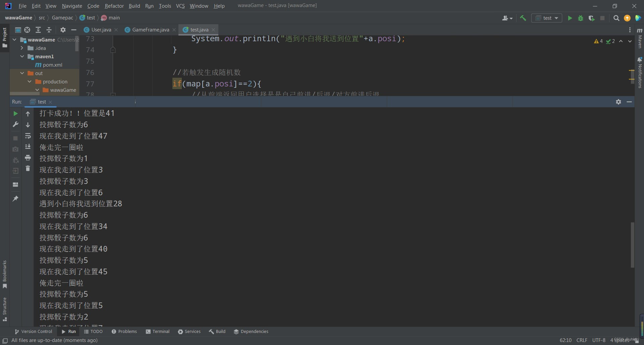Collapse the production folder
Image resolution: width=644 pixels, height=345 pixels.
30,82
